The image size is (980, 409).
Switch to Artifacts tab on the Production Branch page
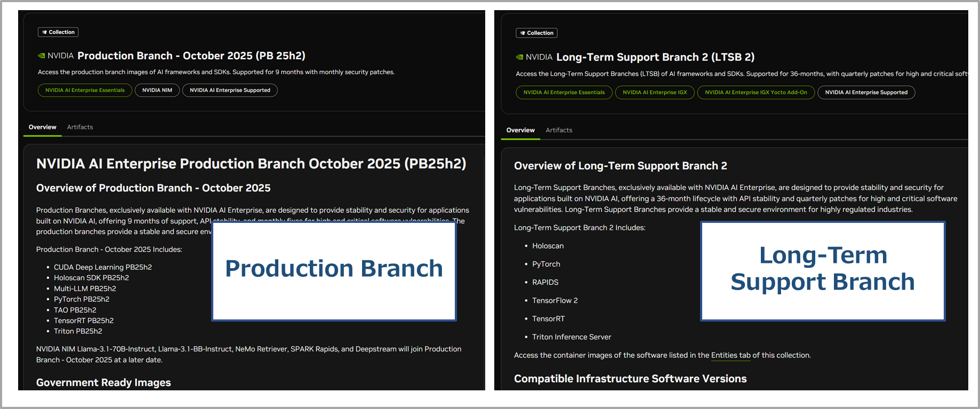click(80, 127)
